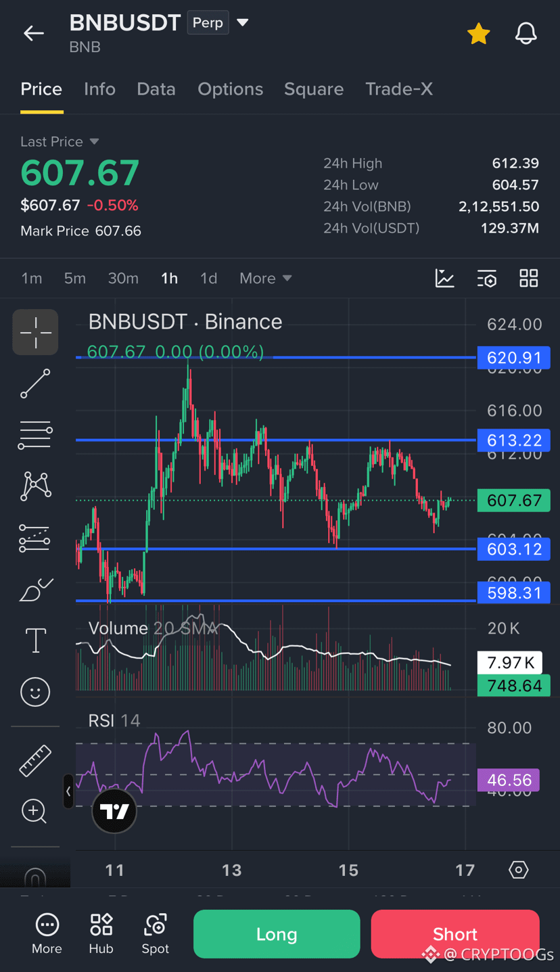Select the brush drawing tool
The image size is (560, 972).
[35, 590]
